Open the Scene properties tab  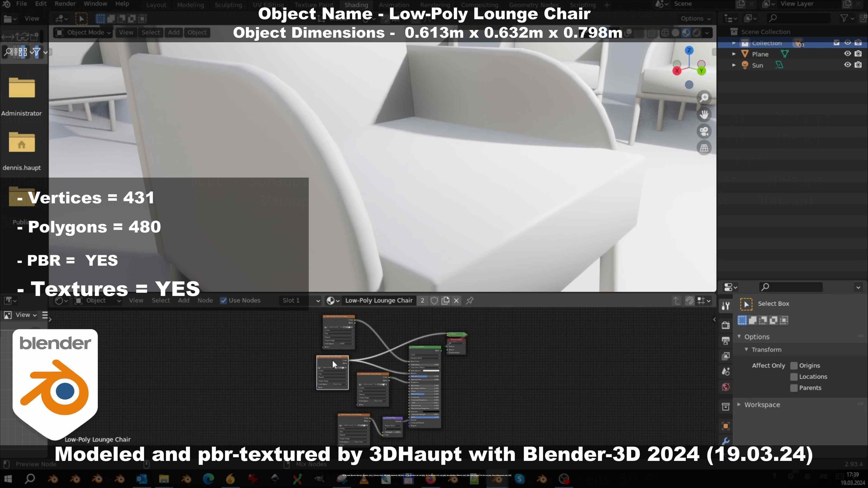725,371
